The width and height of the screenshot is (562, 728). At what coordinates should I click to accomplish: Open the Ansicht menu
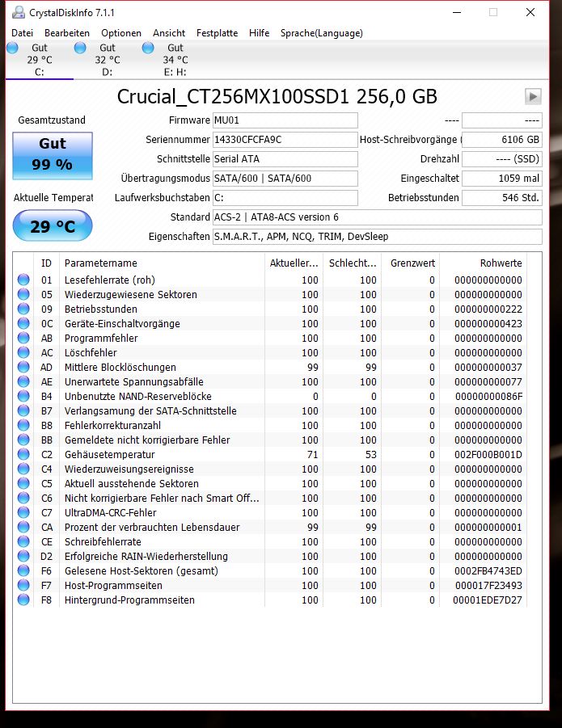pos(169,33)
